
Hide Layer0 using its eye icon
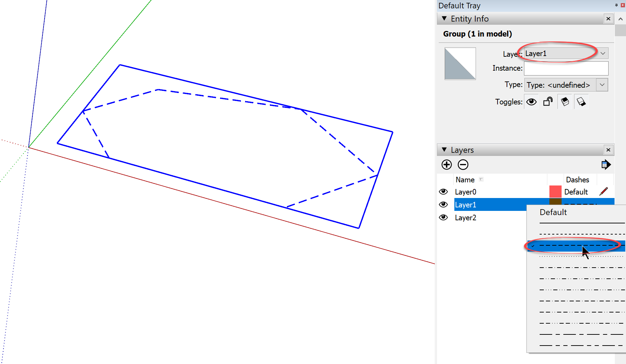point(443,192)
